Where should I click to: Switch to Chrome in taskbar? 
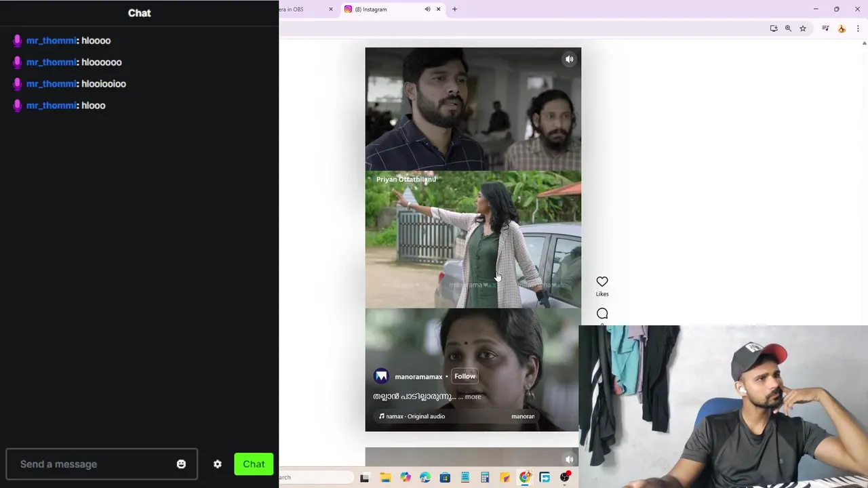525,478
